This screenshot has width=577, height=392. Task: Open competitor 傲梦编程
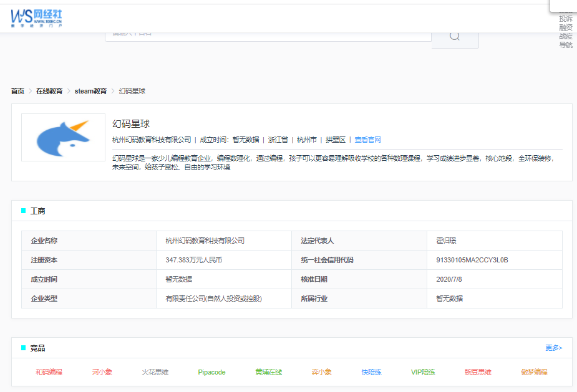point(534,372)
